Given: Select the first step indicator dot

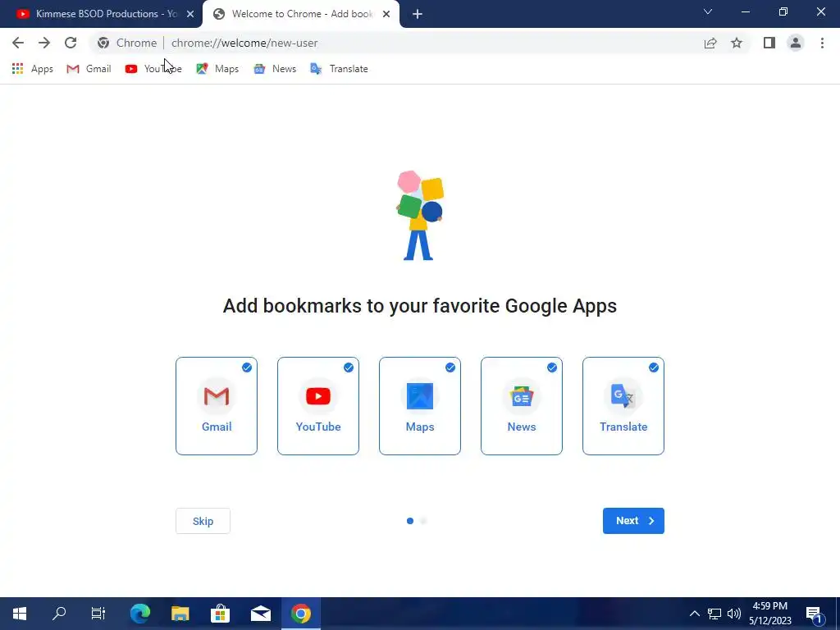Looking at the screenshot, I should coord(410,521).
